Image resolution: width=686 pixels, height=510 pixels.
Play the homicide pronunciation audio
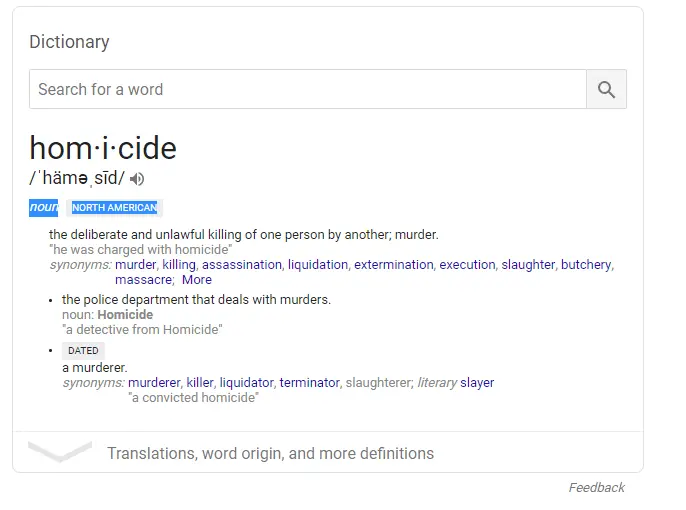click(137, 179)
